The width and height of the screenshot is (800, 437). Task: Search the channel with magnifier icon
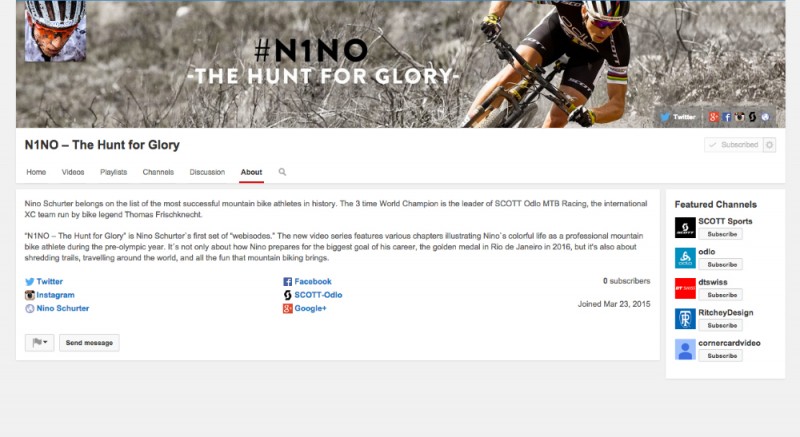click(282, 172)
